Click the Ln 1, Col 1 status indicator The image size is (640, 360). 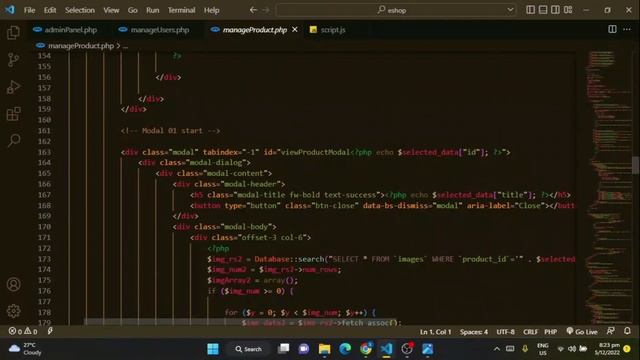(436, 332)
